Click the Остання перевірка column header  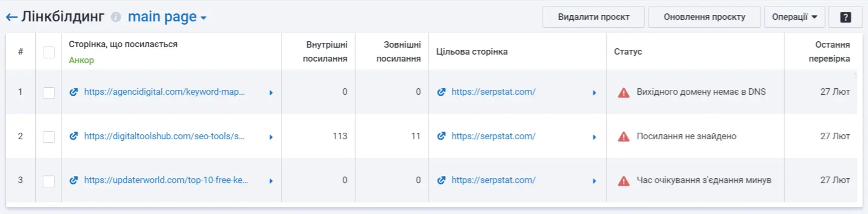(829, 51)
